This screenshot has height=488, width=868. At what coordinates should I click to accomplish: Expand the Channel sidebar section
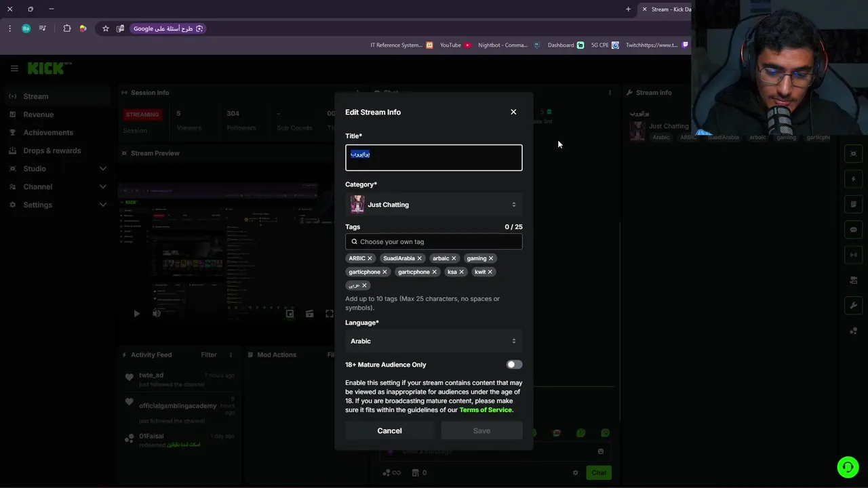click(x=58, y=186)
